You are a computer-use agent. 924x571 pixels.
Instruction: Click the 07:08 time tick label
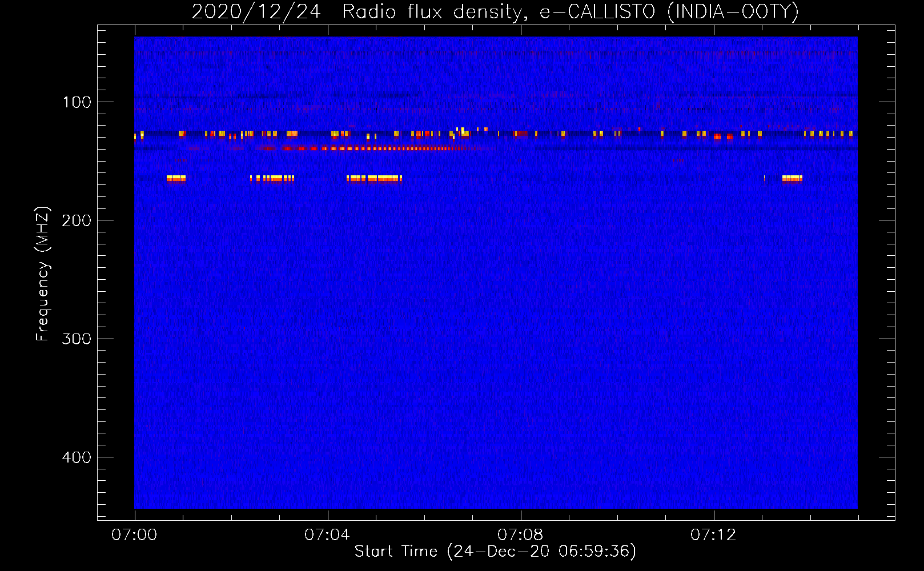520,535
